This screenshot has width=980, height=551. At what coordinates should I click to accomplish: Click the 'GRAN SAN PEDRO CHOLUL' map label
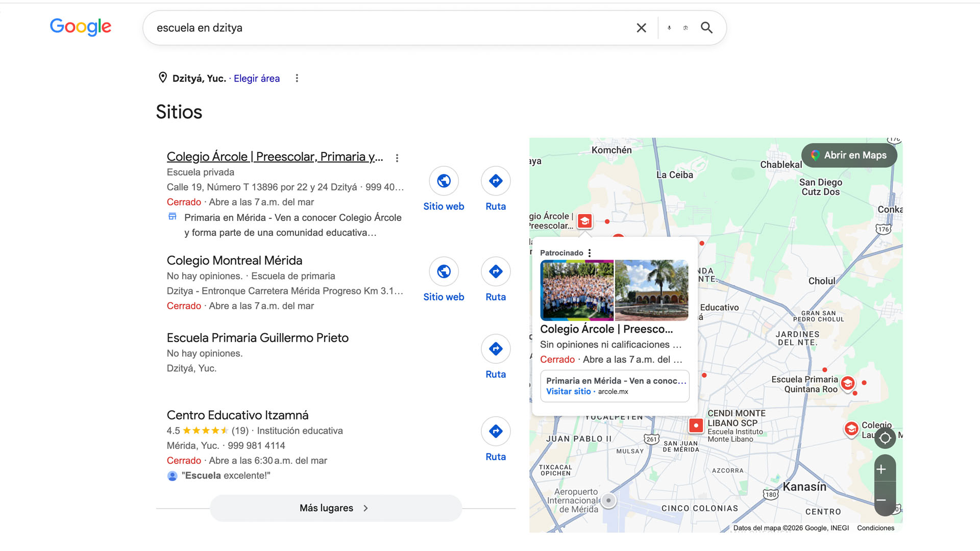819,316
